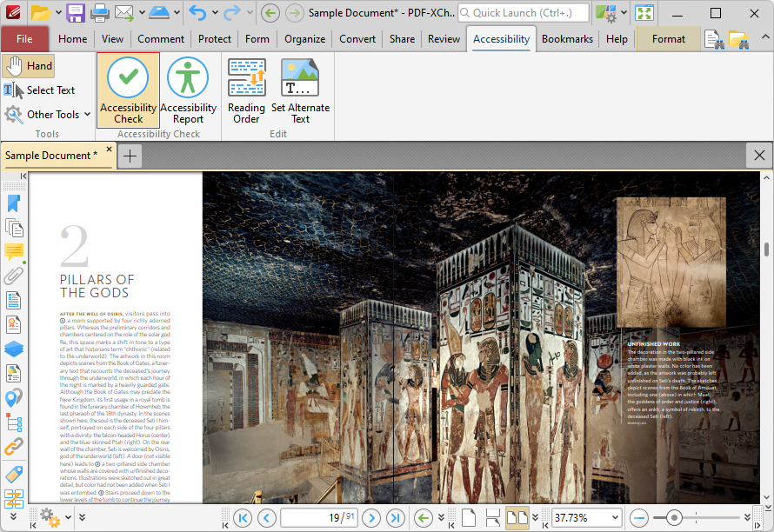Open the Comments pane icon
The image size is (774, 532).
point(14,252)
